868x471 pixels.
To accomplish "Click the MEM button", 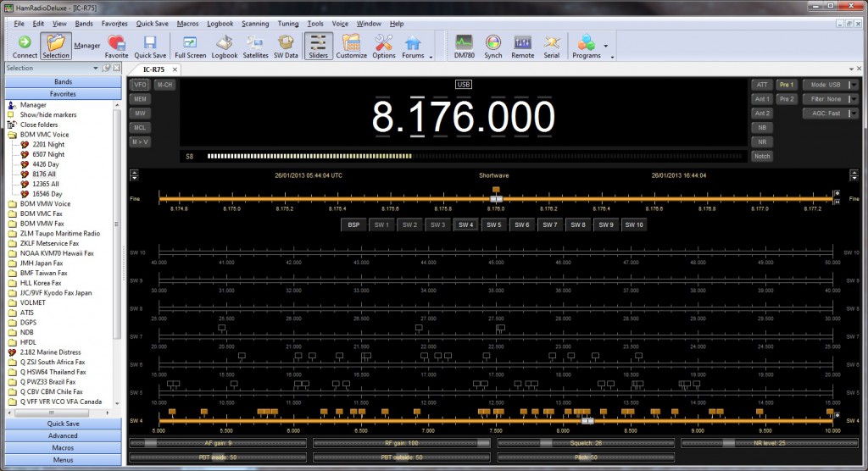I will coord(140,99).
